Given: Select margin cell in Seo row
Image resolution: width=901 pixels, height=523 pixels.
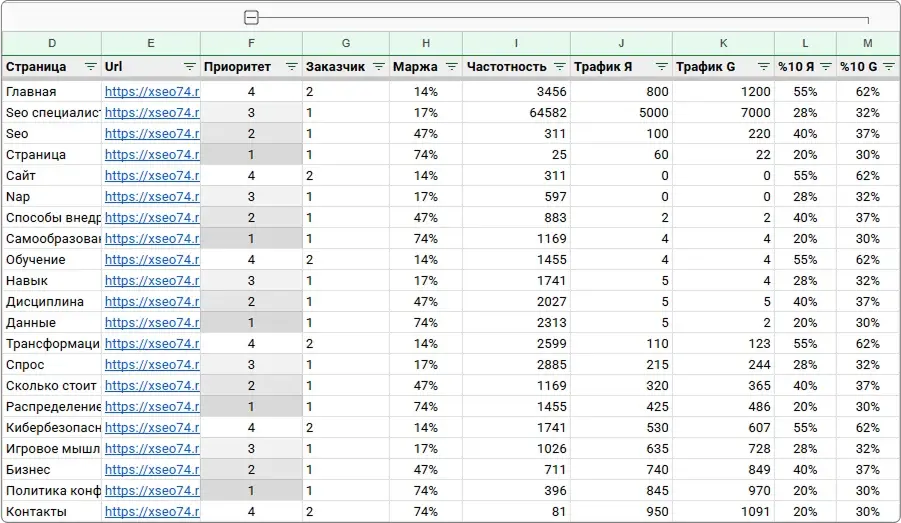Looking at the screenshot, I should pyautogui.click(x=426, y=133).
